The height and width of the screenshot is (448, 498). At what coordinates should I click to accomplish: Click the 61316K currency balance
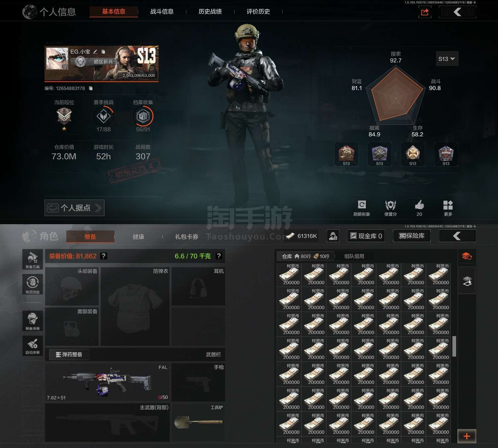pos(301,236)
